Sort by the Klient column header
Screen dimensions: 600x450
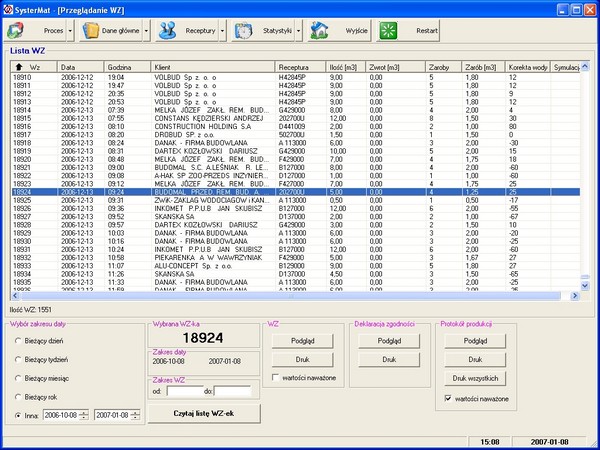click(213, 67)
